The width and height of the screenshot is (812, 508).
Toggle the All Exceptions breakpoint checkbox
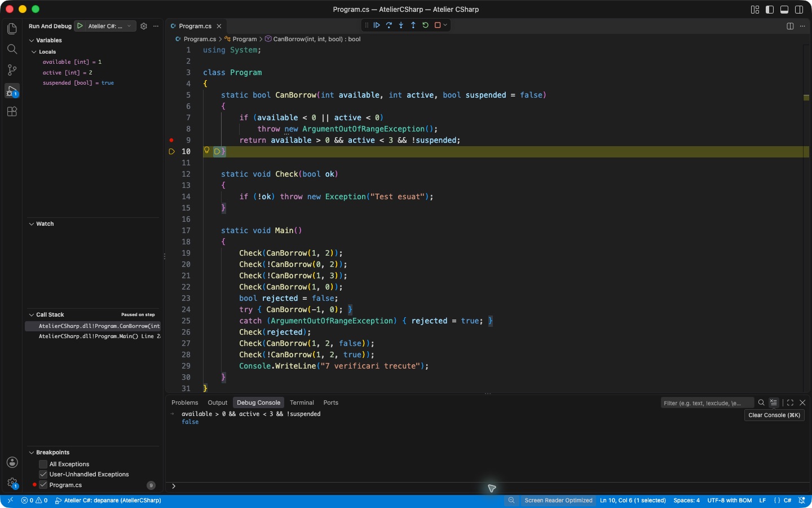pyautogui.click(x=43, y=464)
